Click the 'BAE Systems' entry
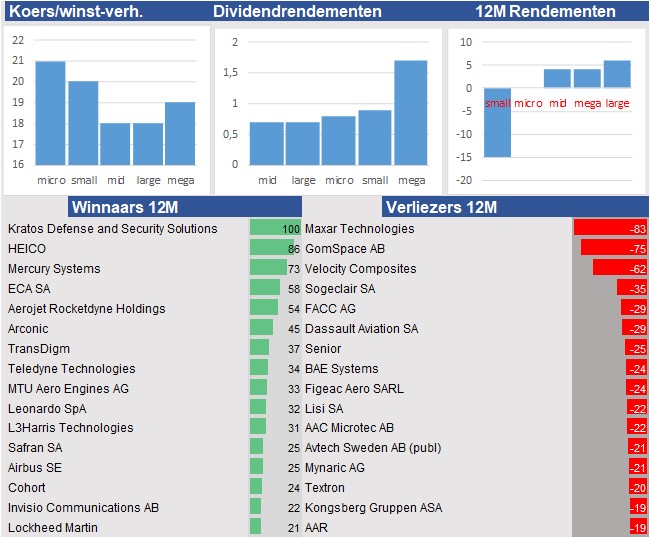The image size is (650, 538). tap(342, 368)
